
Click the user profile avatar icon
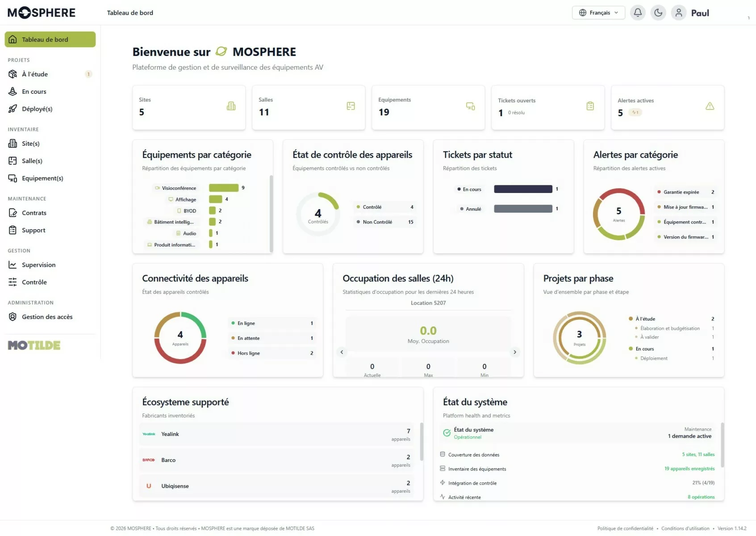point(679,13)
